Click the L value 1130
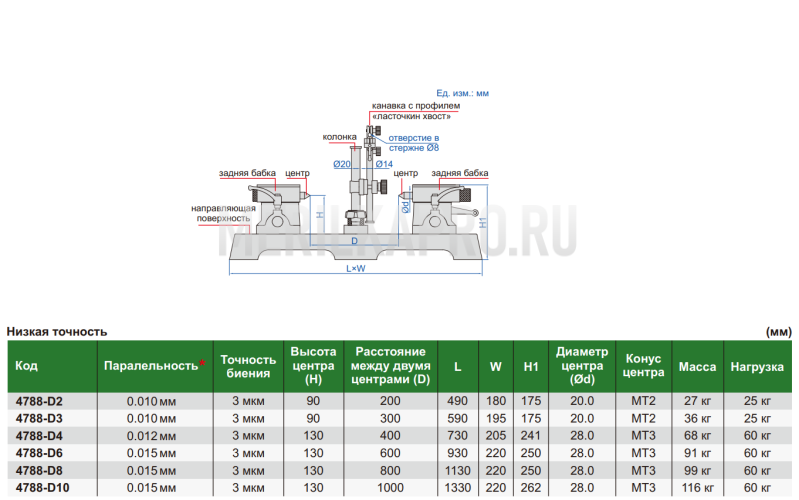 (458, 470)
